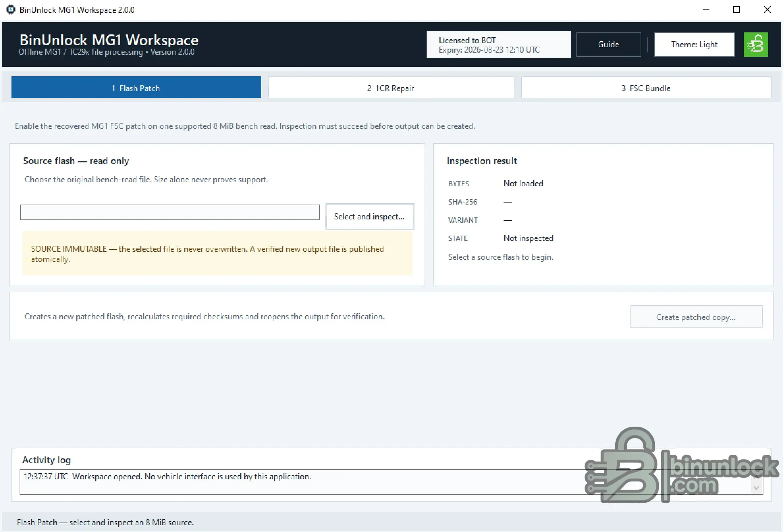Focus the source flash path field

coord(170,212)
